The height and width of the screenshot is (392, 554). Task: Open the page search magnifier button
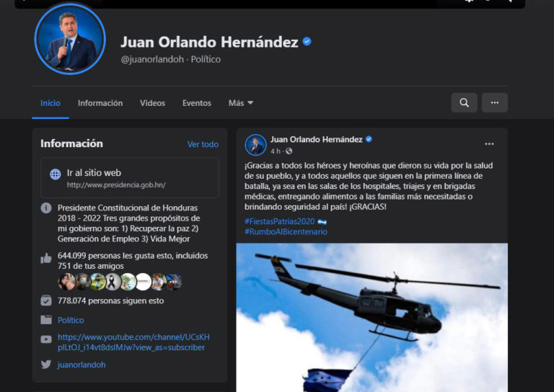[x=464, y=102]
